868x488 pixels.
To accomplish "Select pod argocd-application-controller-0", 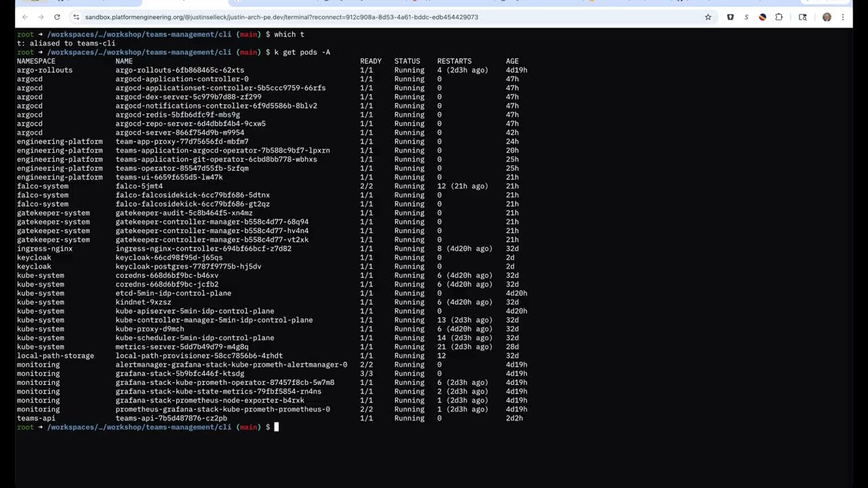I will click(x=182, y=79).
